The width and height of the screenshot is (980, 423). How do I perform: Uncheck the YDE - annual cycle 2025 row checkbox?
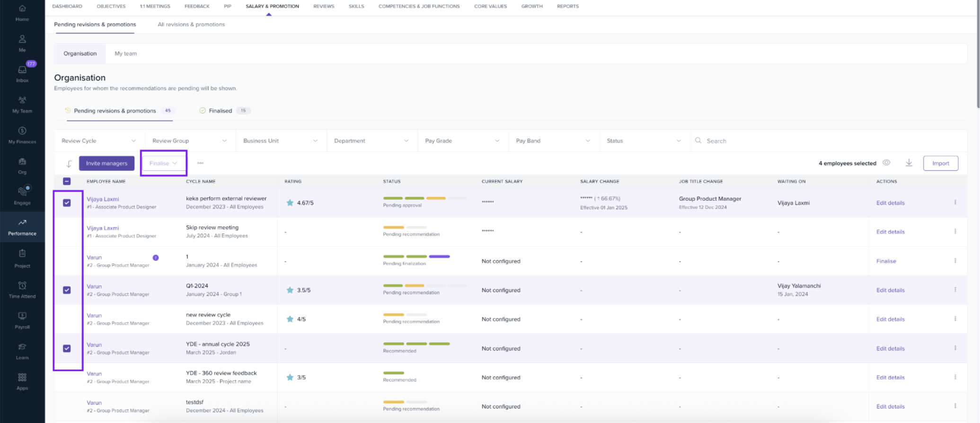tap(67, 349)
